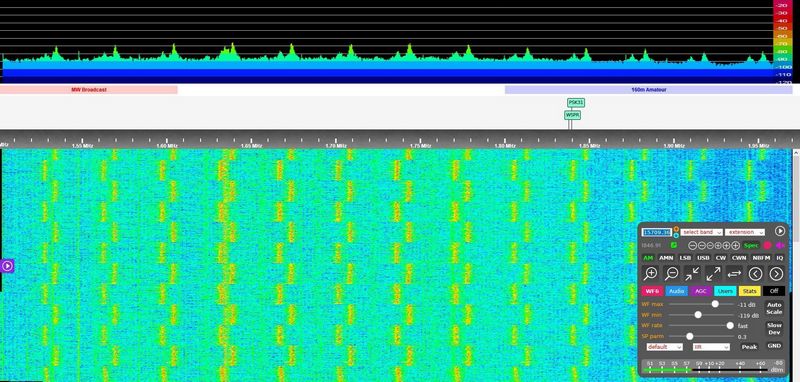
Task: Select AMN narrow AM mode
Action: 666,258
